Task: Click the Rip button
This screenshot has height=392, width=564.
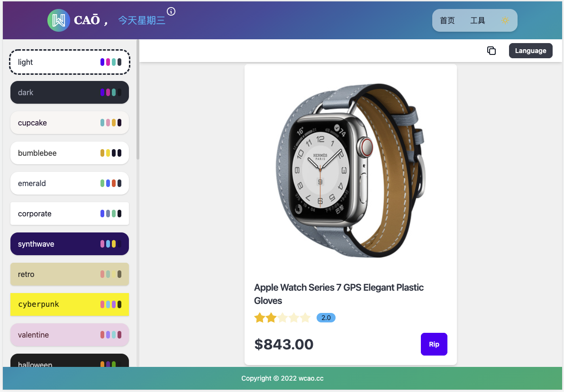Action: (x=434, y=344)
